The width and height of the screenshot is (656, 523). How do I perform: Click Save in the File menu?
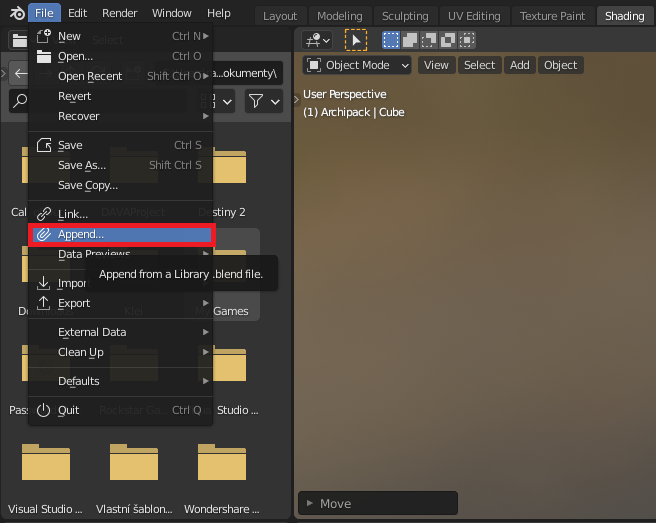120,145
